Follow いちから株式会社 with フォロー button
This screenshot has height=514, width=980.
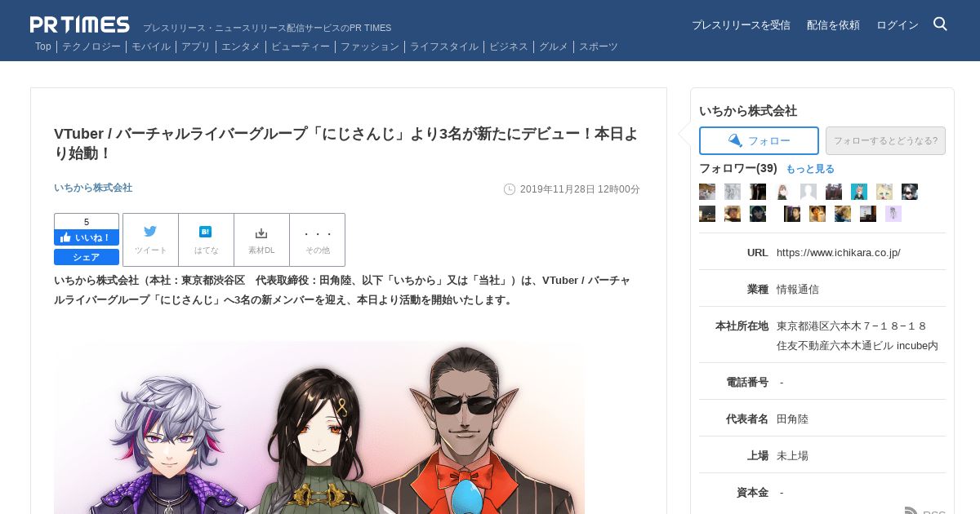click(759, 140)
